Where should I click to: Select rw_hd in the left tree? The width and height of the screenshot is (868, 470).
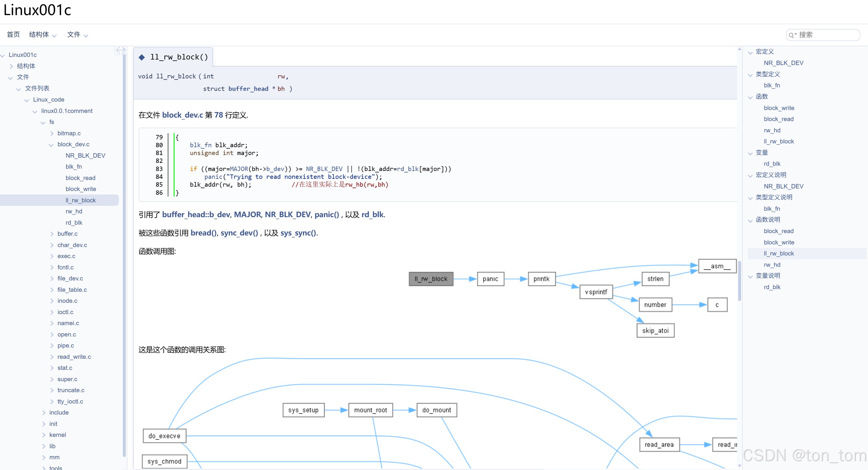click(x=74, y=211)
